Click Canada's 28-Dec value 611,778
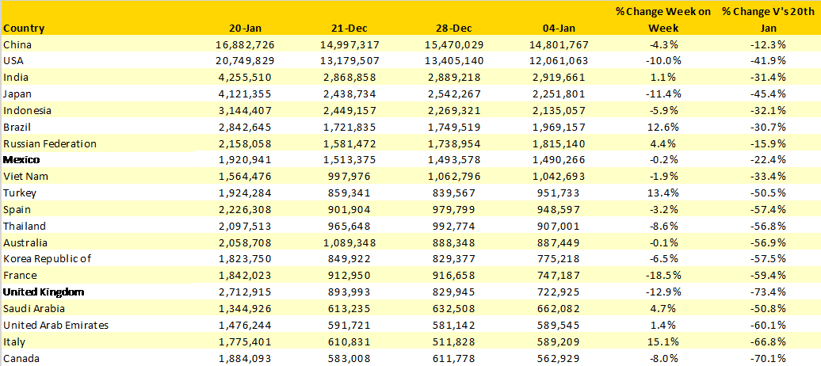 [x=454, y=358]
